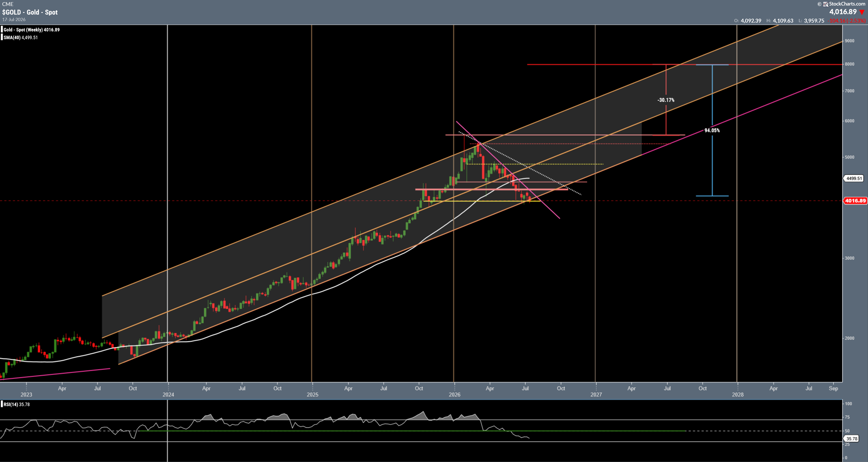Select the "CME" exchange label
Viewport: 868px width, 462px height.
8,4
